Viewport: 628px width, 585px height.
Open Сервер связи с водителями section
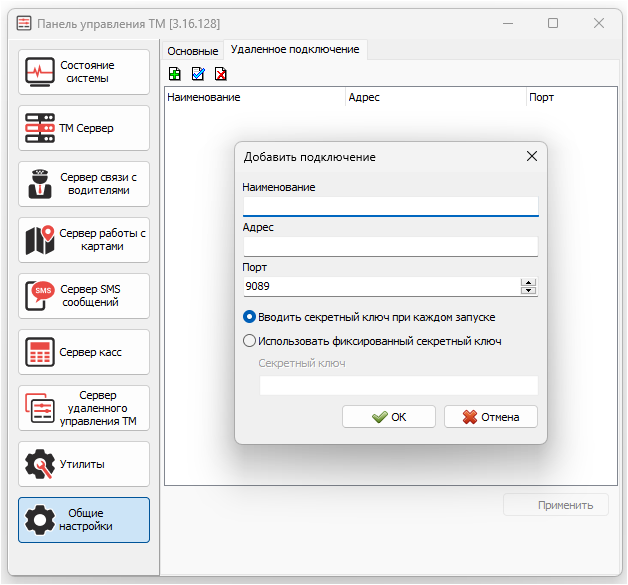(x=84, y=184)
